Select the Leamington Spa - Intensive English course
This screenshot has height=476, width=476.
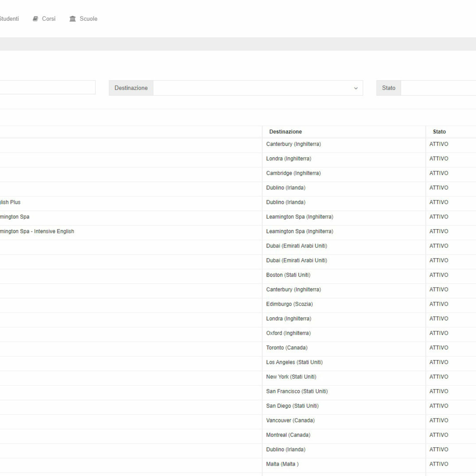[37, 231]
